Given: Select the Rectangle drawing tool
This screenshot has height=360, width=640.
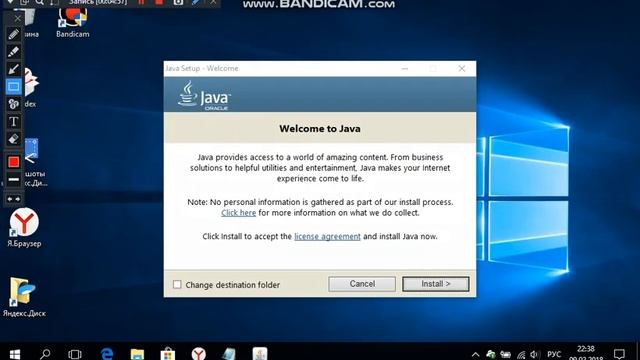Looking at the screenshot, I should [x=13, y=87].
